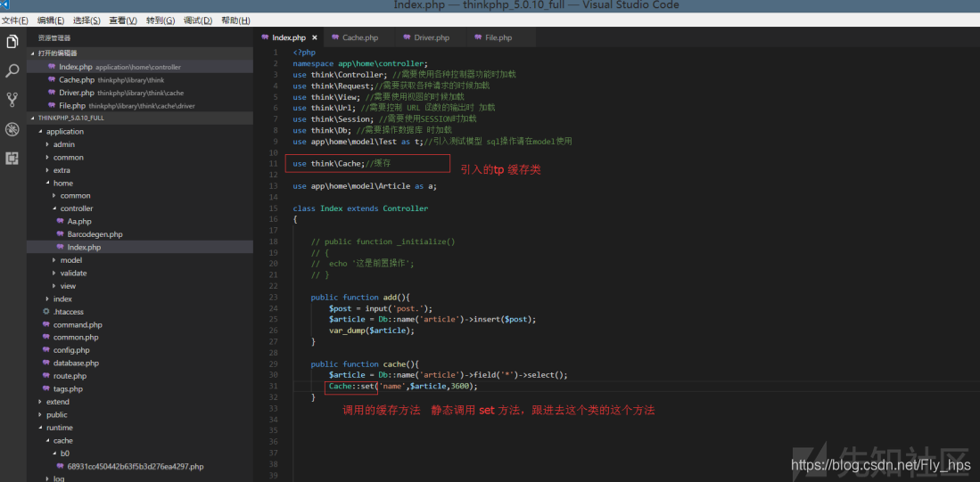The height and width of the screenshot is (482, 980).
Task: Select Index.php under controller folder
Action: click(x=140, y=248)
